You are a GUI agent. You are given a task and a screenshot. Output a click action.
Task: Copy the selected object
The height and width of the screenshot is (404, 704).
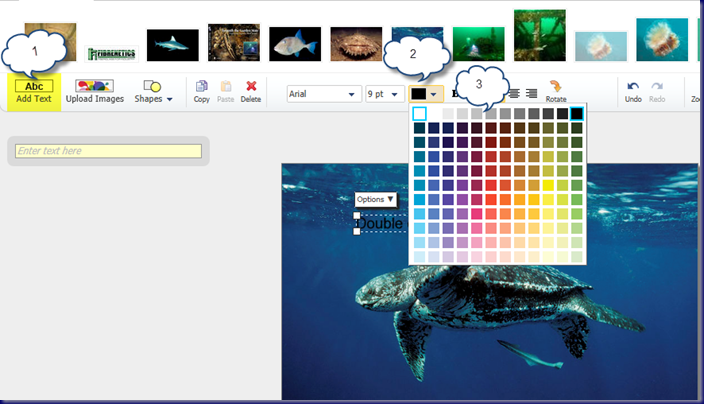[202, 92]
